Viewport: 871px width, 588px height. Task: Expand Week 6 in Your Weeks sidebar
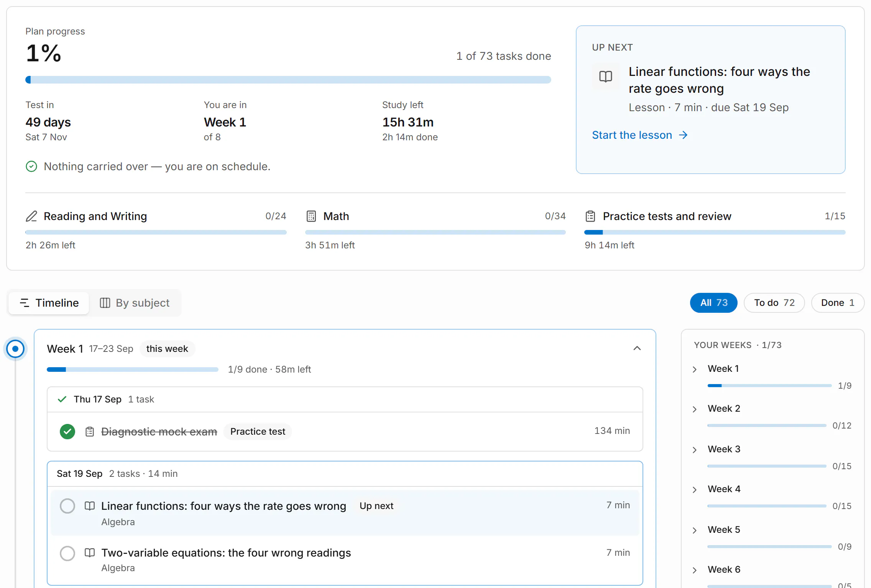[695, 570]
